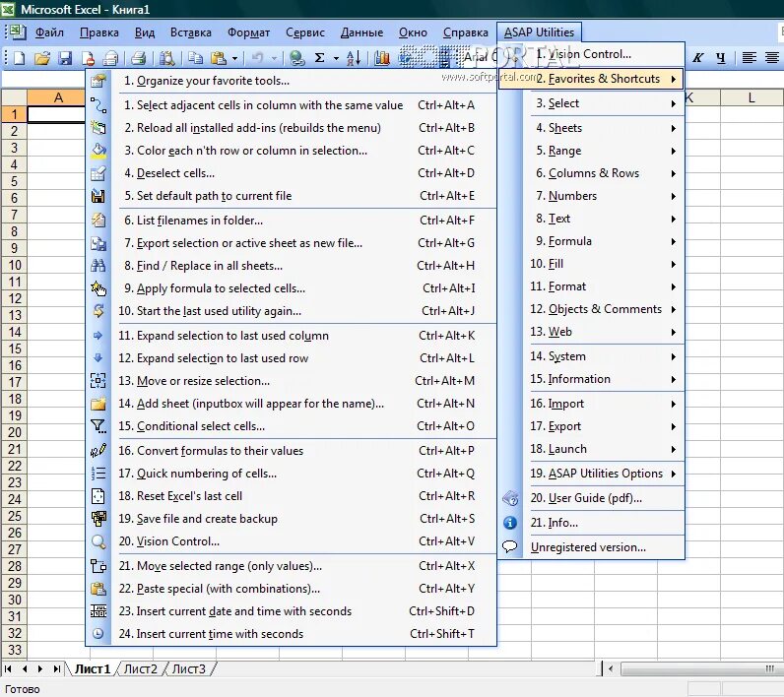Click icon beside Organize your favorite tools
The height and width of the screenshot is (697, 784).
coord(98,81)
